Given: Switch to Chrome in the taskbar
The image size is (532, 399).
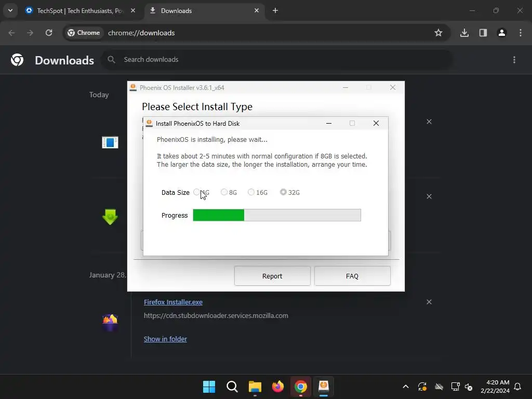Looking at the screenshot, I should [301, 387].
